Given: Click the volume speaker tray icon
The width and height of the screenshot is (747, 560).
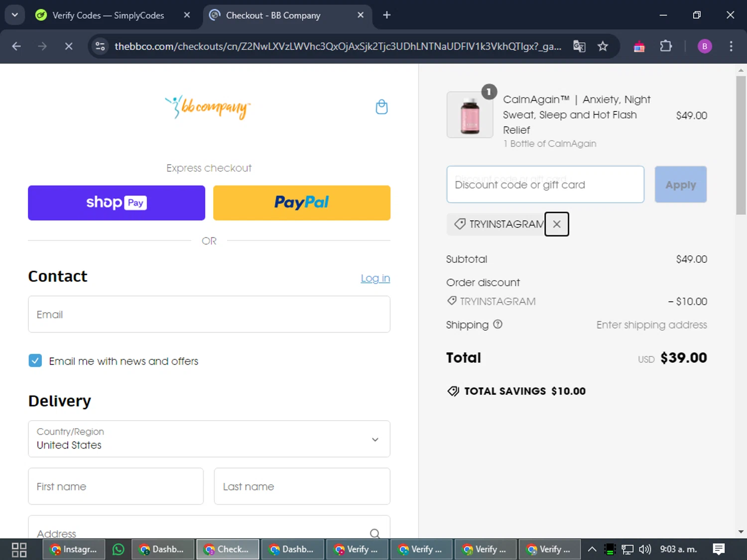Looking at the screenshot, I should pos(645,550).
